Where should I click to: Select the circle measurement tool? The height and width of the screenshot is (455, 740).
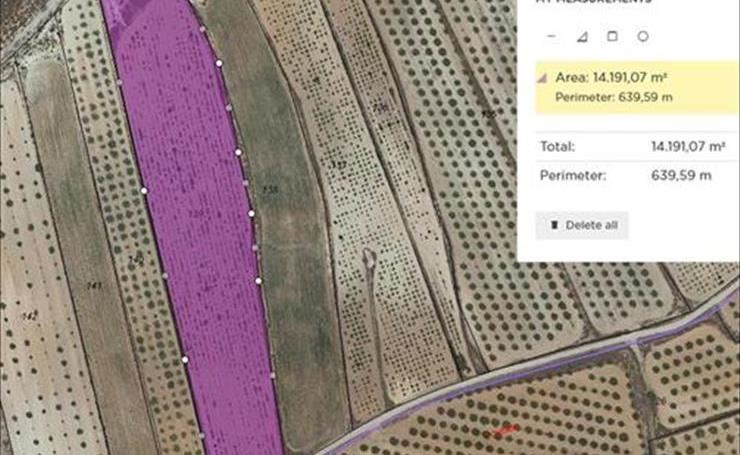click(643, 36)
